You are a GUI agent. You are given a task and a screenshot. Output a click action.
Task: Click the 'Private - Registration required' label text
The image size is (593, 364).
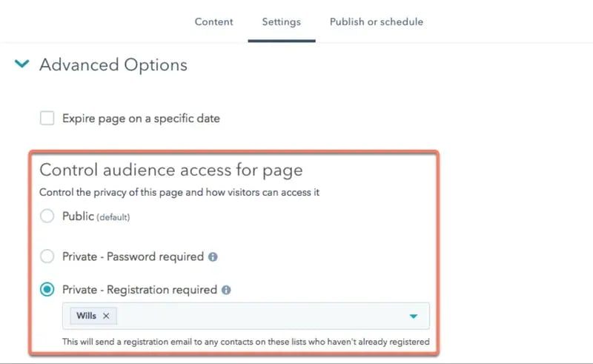pyautogui.click(x=139, y=290)
